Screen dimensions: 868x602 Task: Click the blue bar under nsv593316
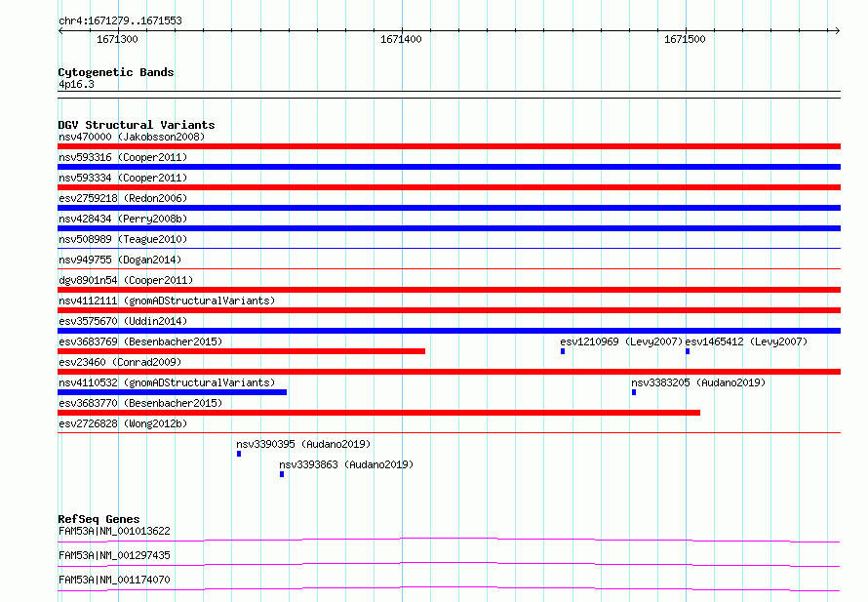(449, 167)
